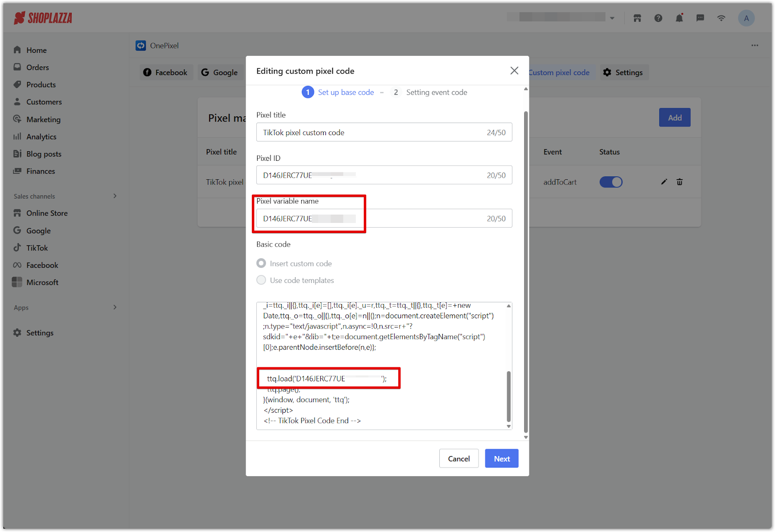This screenshot has height=532, width=775.
Task: Edit the TikTok pixel row pencil icon
Action: point(664,182)
